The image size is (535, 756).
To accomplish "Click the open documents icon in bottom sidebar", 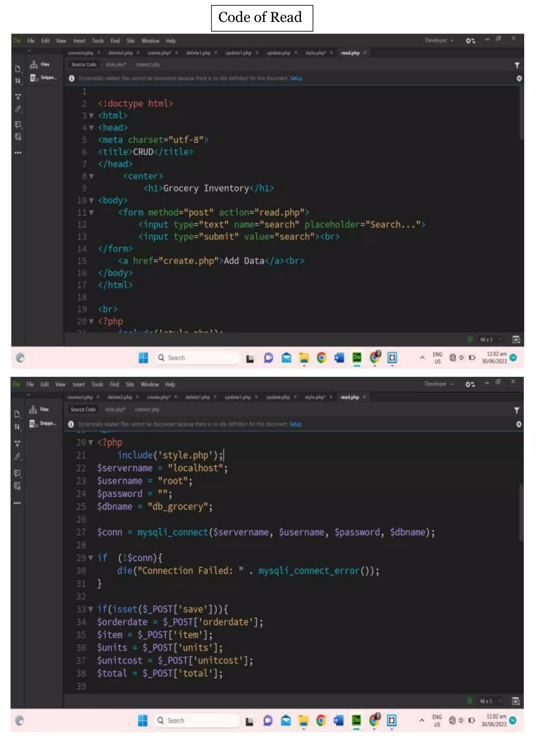I will click(17, 414).
